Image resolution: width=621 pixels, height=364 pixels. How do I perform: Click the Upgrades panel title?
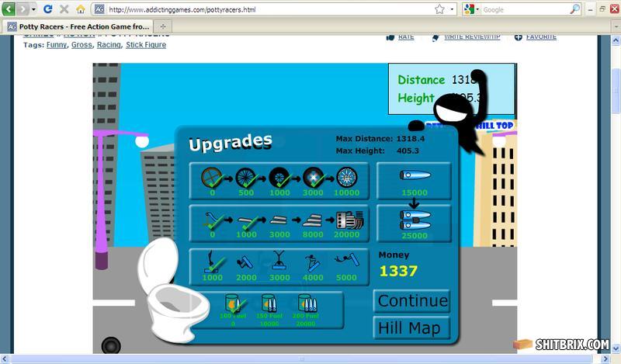point(230,142)
